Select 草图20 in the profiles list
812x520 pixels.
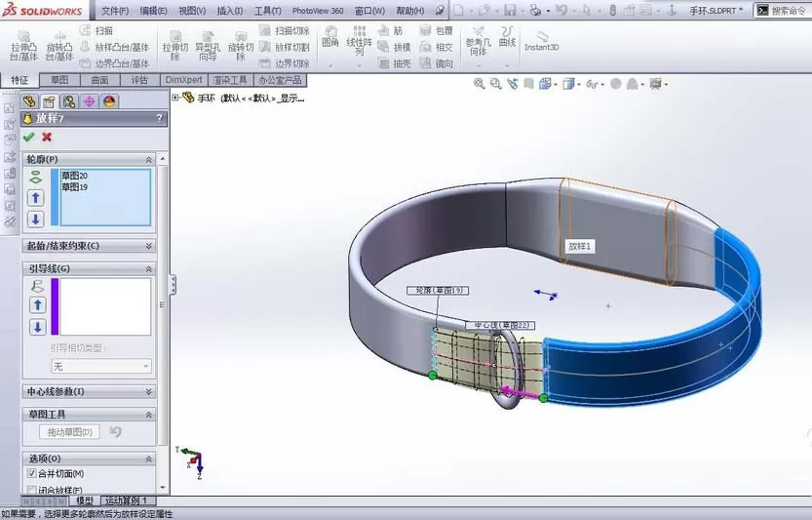click(74, 176)
